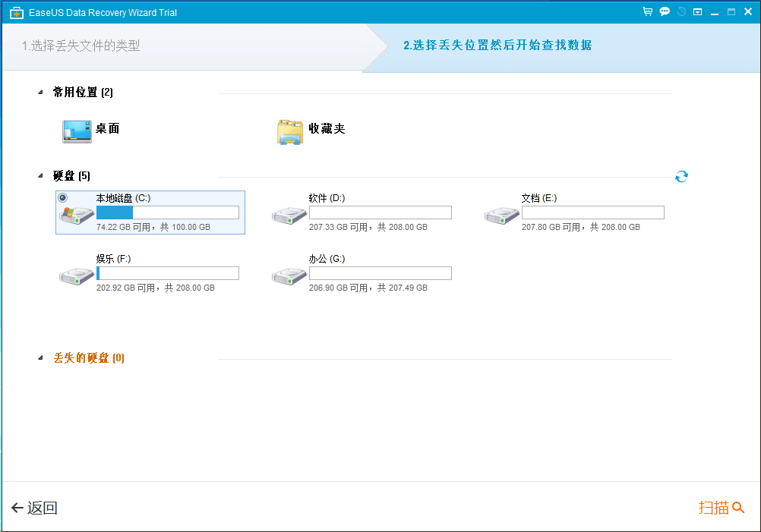Click text 202.92 GB 可用，共 208.00 GB

[x=155, y=288]
